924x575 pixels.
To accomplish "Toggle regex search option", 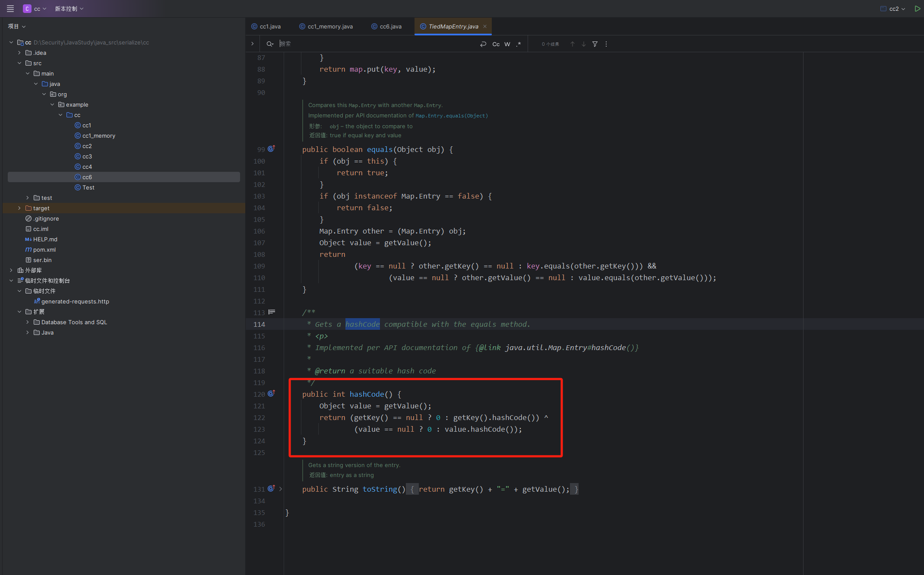I will pos(519,44).
